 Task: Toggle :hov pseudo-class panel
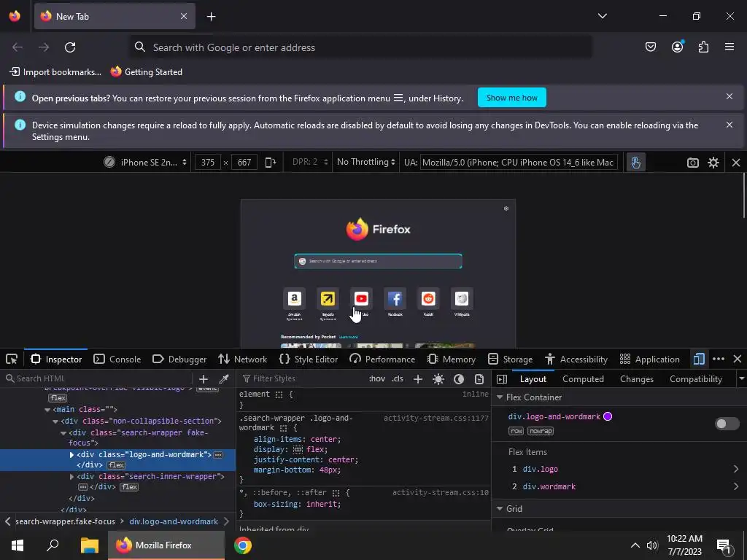377,379
